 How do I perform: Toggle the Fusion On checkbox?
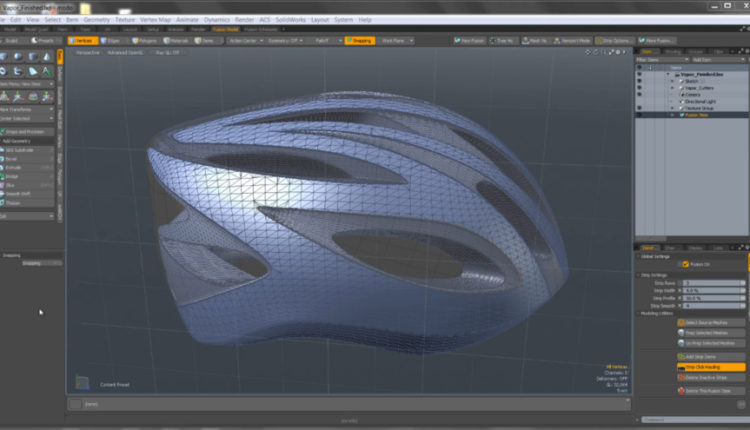(685, 264)
